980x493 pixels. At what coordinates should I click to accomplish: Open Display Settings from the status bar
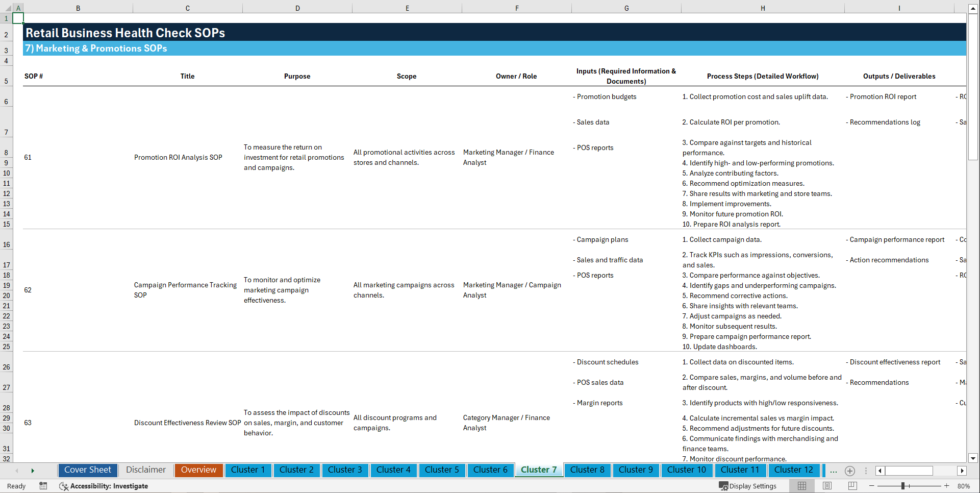(751, 486)
